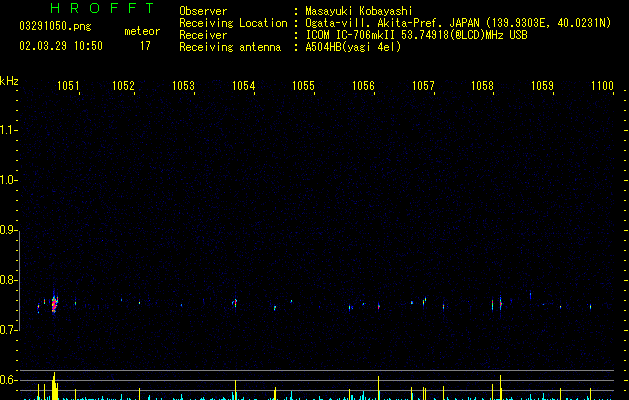The height and width of the screenshot is (400, 629).
Task: Click the 0.8 frequency axis label
Action: 8,280
